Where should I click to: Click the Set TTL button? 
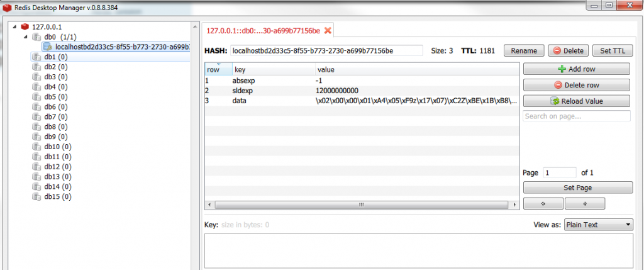(613, 51)
